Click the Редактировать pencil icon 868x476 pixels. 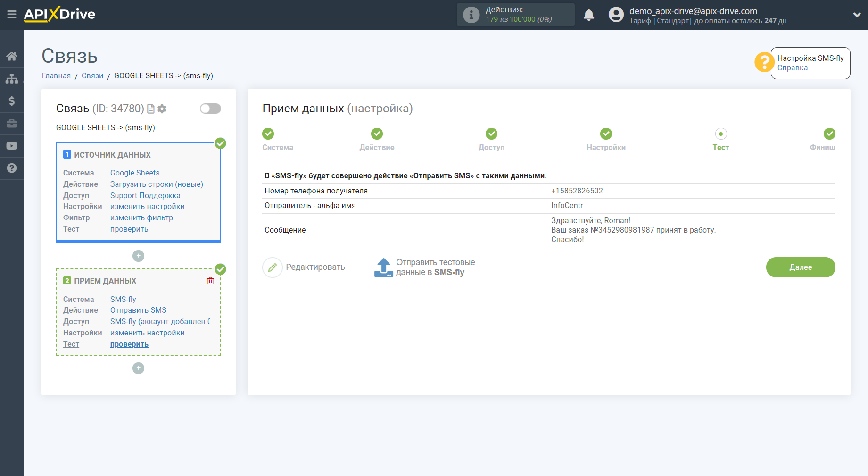coord(273,267)
